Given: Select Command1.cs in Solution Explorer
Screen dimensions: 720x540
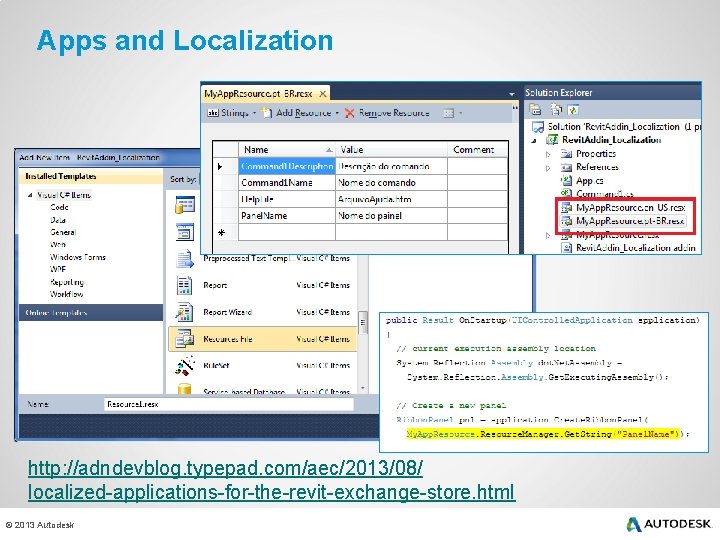Looking at the screenshot, I should click(605, 194).
